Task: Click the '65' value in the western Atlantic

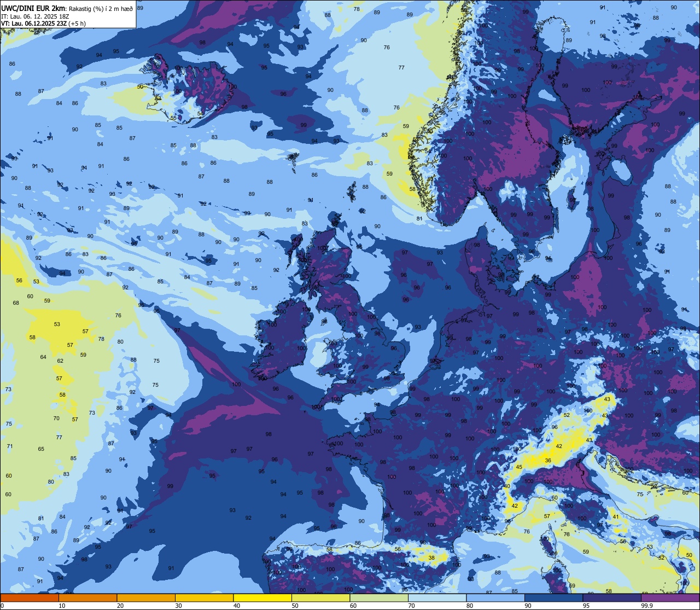Action: [41, 449]
